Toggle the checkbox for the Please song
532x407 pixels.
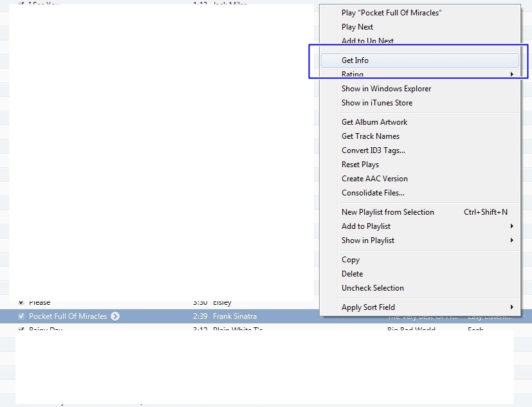tap(21, 302)
